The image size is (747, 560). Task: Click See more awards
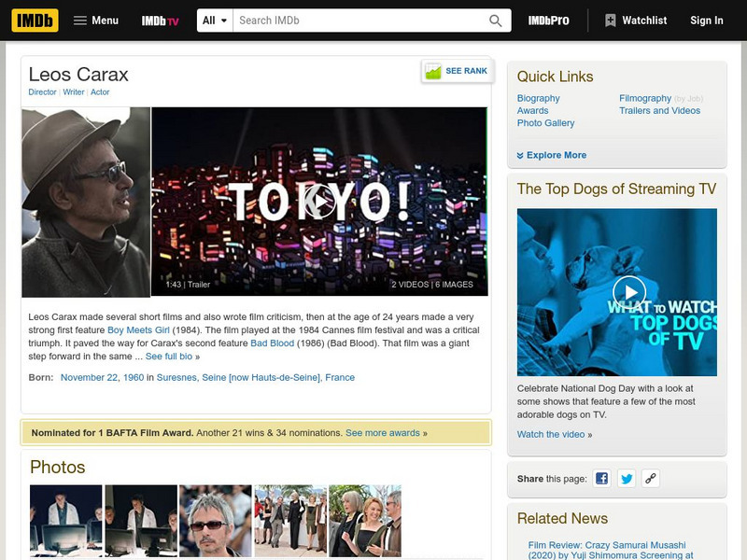tap(381, 433)
